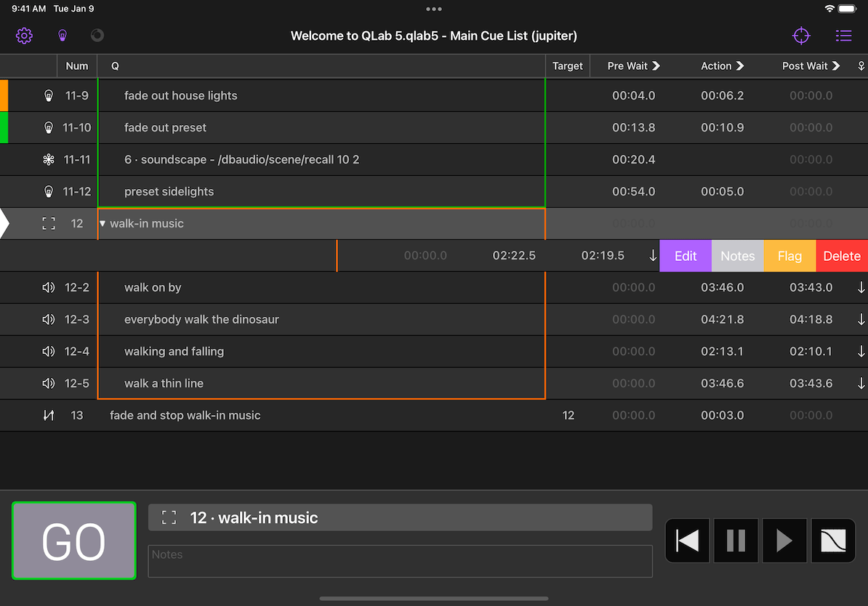Click the Notes input field at bottom
This screenshot has width=868, height=606.
click(400, 560)
